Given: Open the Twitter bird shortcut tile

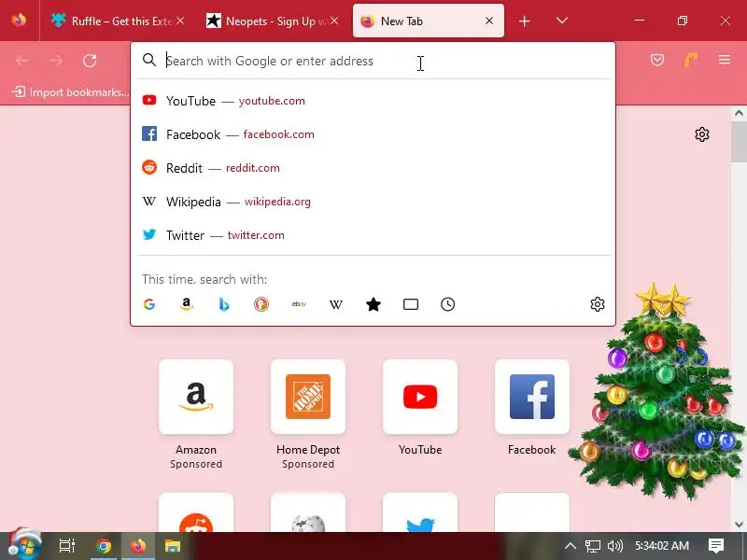Looking at the screenshot, I should point(420,512).
